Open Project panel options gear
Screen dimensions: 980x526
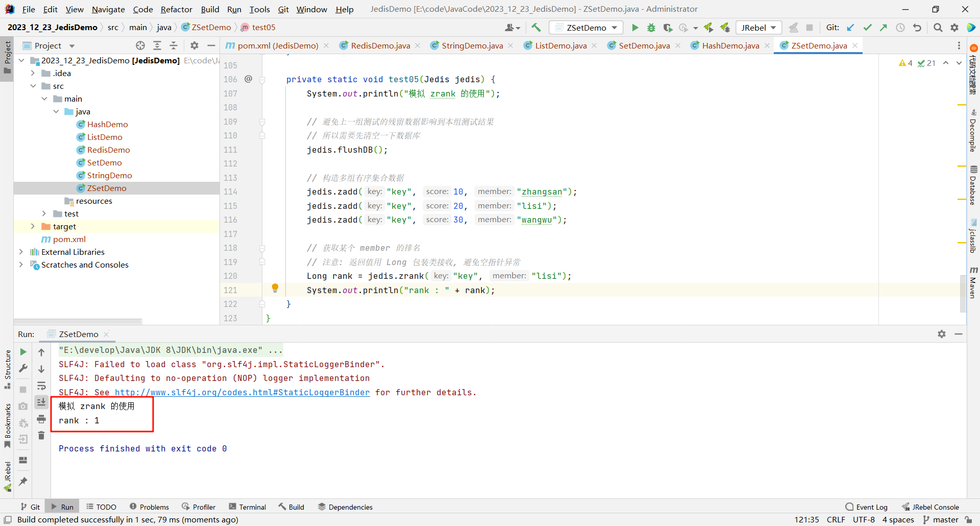tap(194, 45)
